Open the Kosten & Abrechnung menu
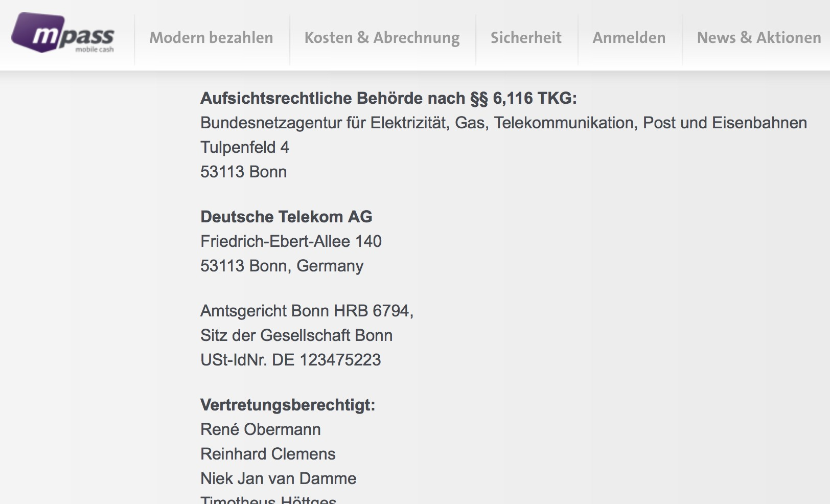The image size is (830, 504). pyautogui.click(x=382, y=38)
